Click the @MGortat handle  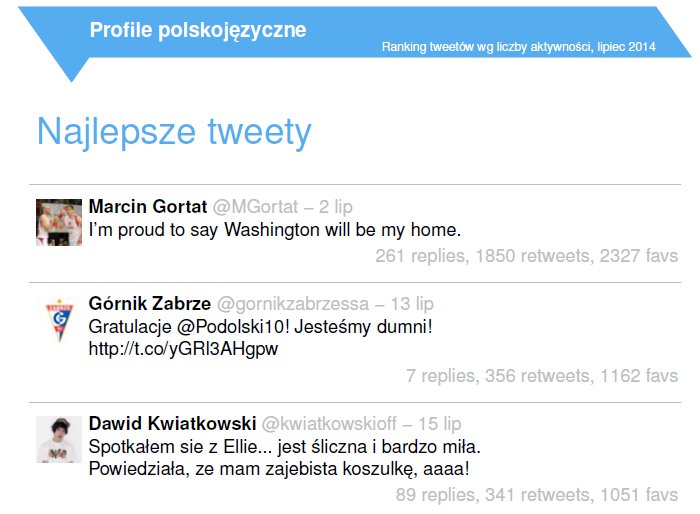click(x=255, y=207)
